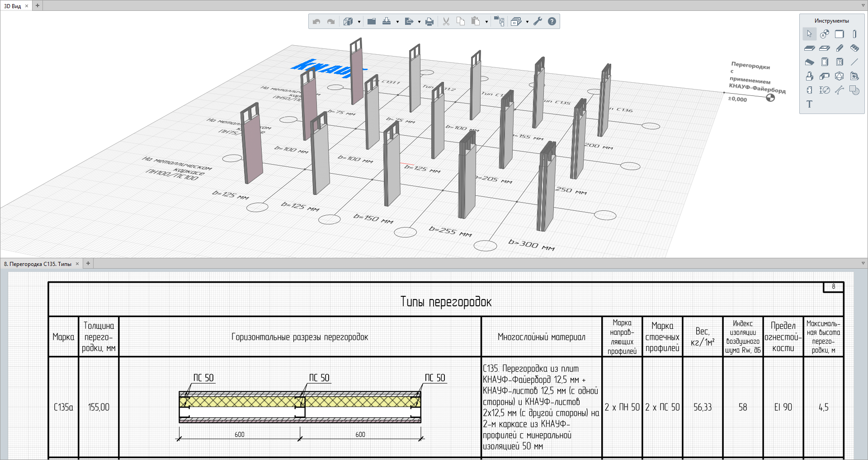Select the '8. Перегородка С135. Типы' tab
The width and height of the screenshot is (868, 460).
click(x=38, y=264)
